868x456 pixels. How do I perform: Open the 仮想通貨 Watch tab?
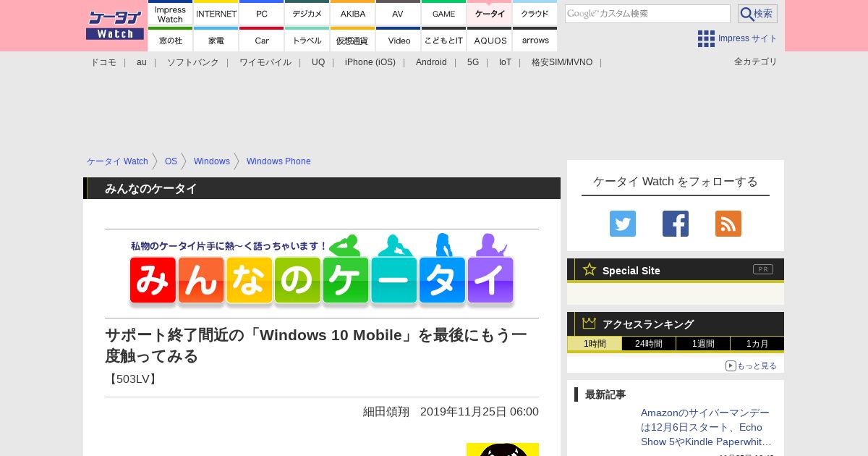coord(353,40)
